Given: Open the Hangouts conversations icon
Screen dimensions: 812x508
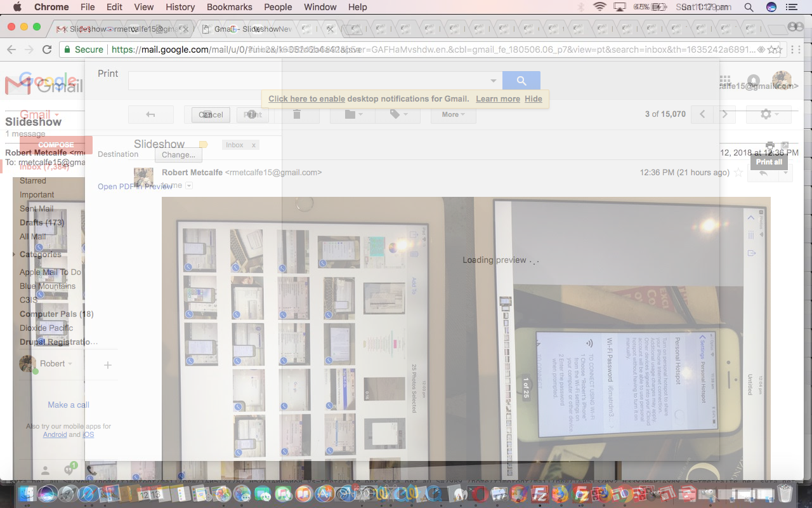Looking at the screenshot, I should click(x=69, y=471).
